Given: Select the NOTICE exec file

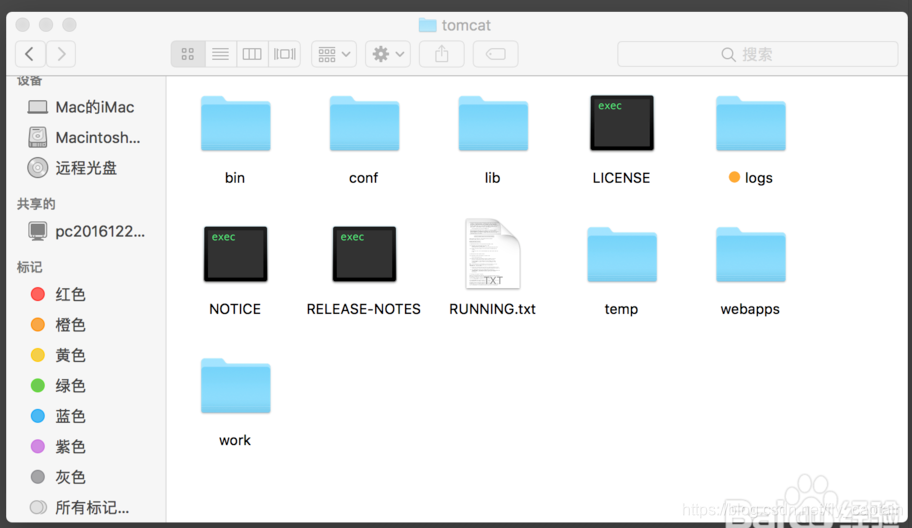Looking at the screenshot, I should [236, 254].
